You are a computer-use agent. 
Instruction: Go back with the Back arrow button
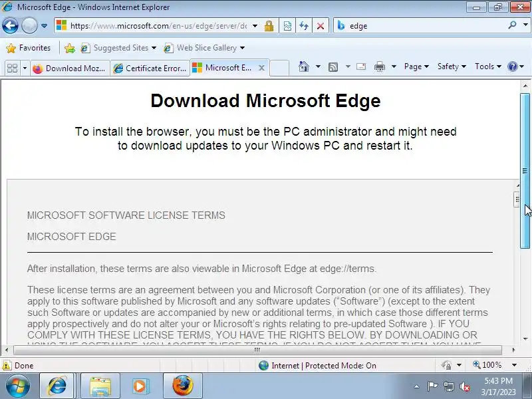tap(10, 26)
